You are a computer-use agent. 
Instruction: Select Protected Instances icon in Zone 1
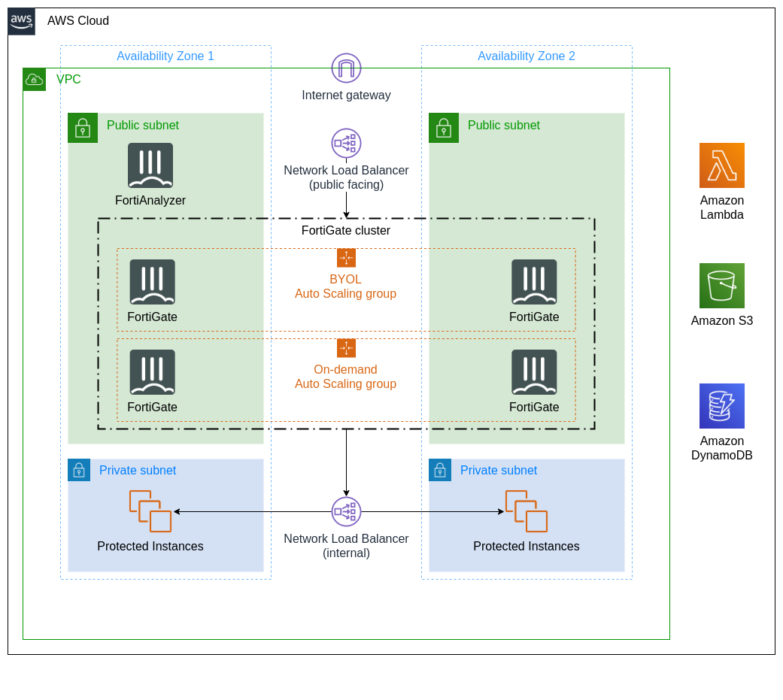[x=150, y=511]
